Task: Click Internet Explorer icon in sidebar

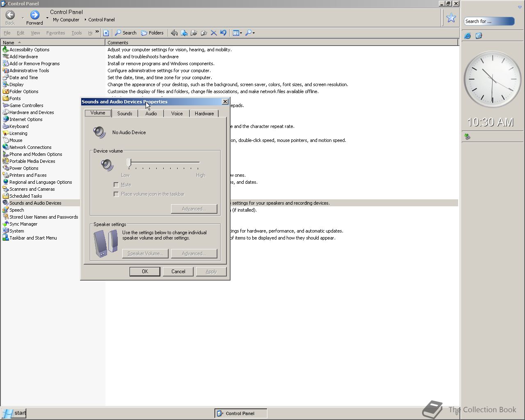Action: [468, 36]
